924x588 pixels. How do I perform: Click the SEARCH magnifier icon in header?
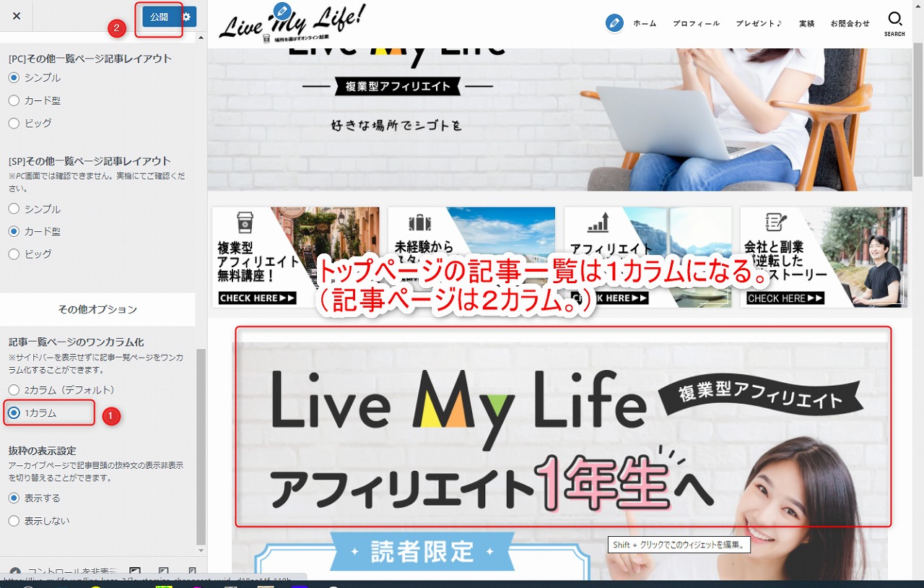[894, 20]
